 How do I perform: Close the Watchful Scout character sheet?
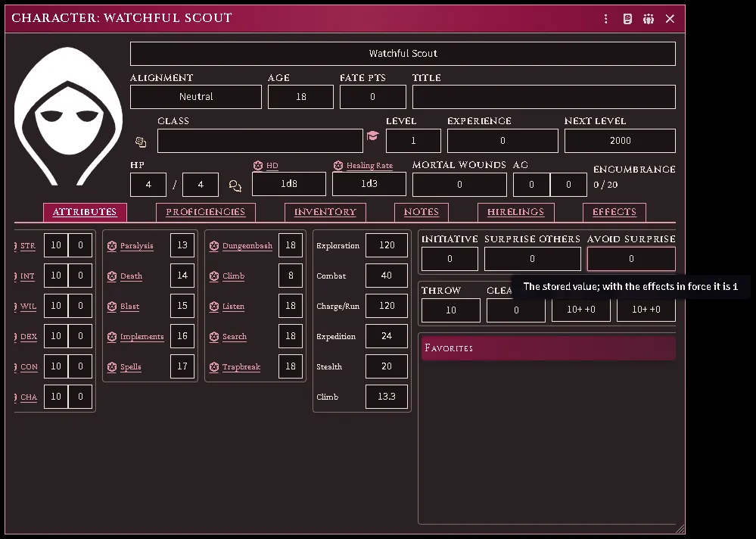point(670,19)
